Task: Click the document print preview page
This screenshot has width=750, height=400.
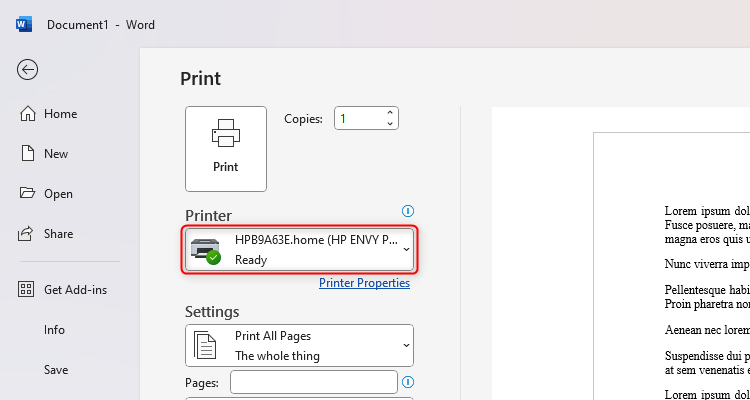Action: (x=672, y=270)
